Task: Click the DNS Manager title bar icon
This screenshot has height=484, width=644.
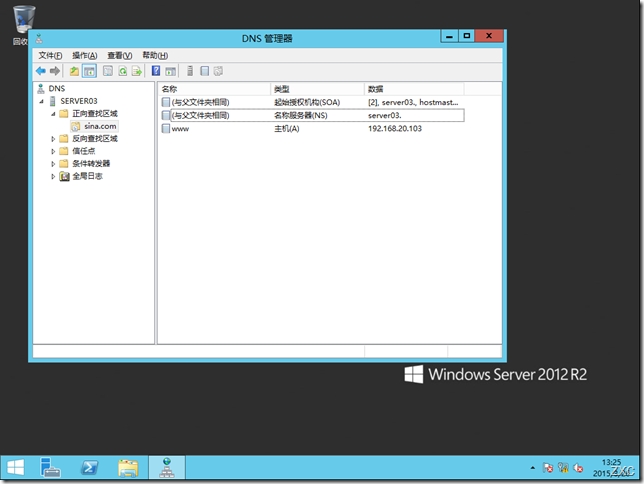Action: (x=39, y=39)
